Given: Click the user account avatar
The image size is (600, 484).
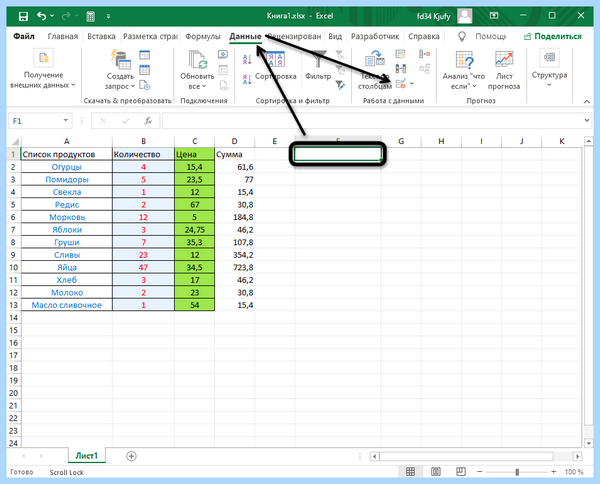Looking at the screenshot, I should point(465,16).
